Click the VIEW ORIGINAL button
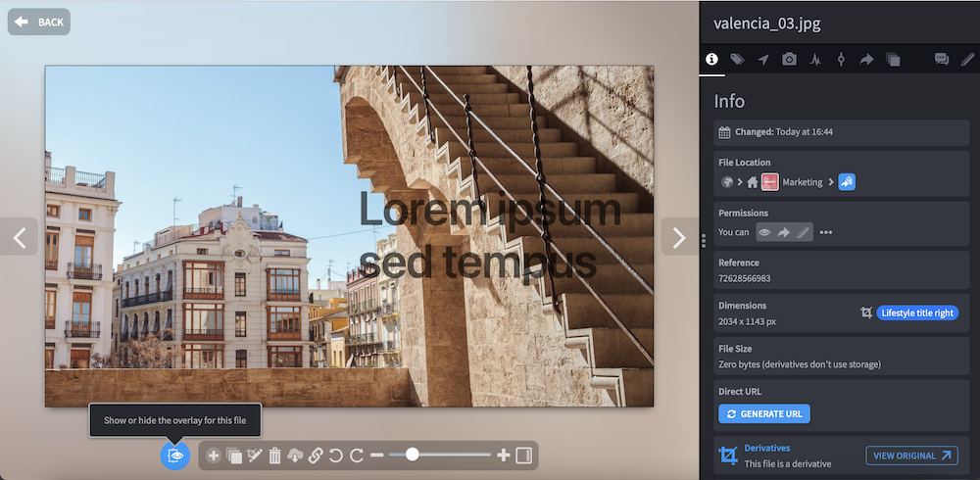Viewport: 980px width, 480px height. tap(911, 456)
